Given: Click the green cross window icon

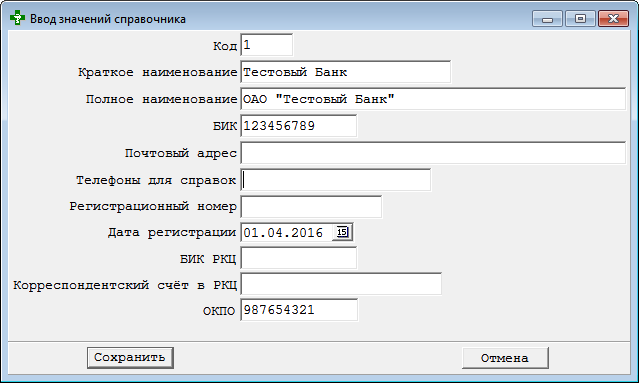Looking at the screenshot, I should coord(17,18).
